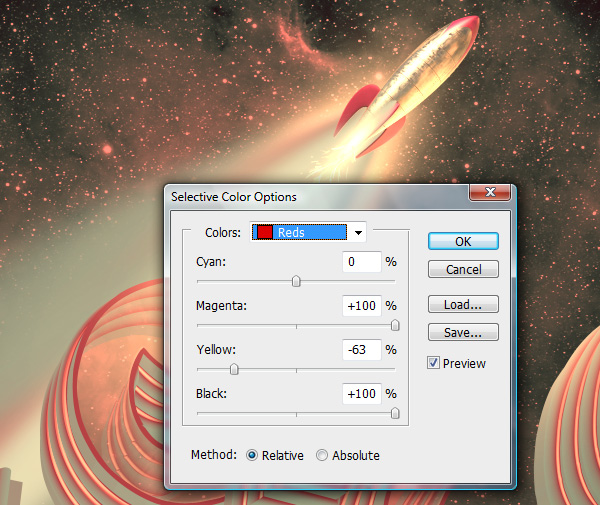600x505 pixels.
Task: Click the Cyan slider handle
Action: pyautogui.click(x=296, y=281)
